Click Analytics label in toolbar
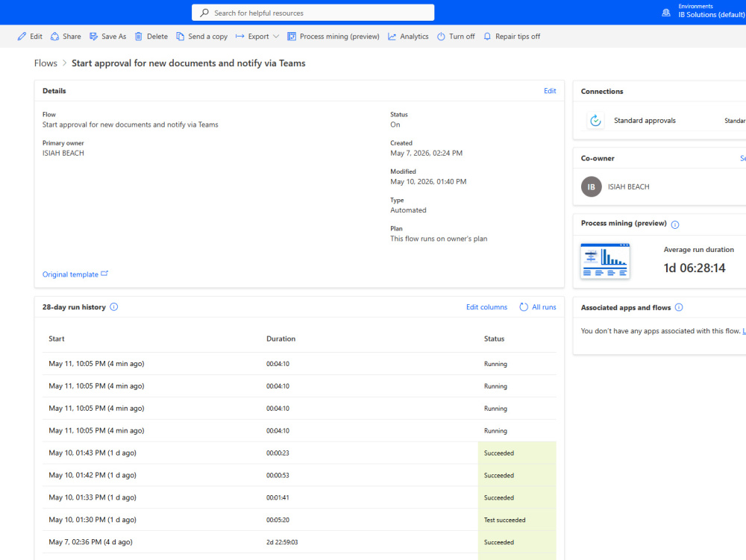The image size is (746, 560). click(414, 37)
